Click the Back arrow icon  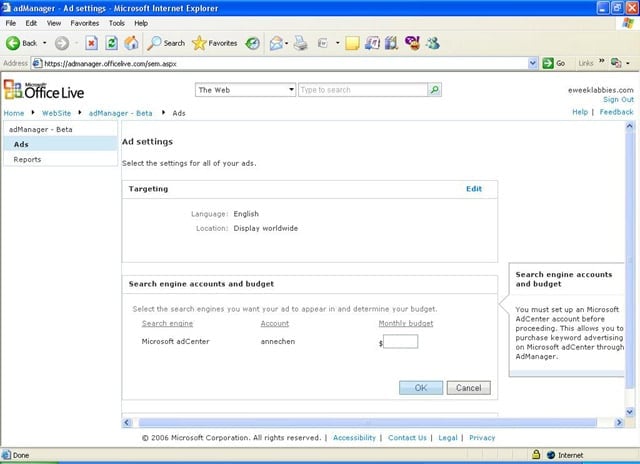(x=13, y=43)
